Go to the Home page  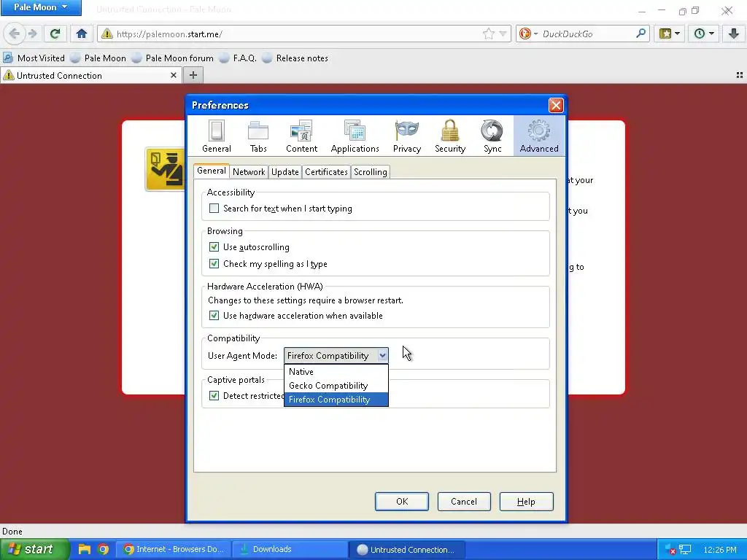click(82, 34)
